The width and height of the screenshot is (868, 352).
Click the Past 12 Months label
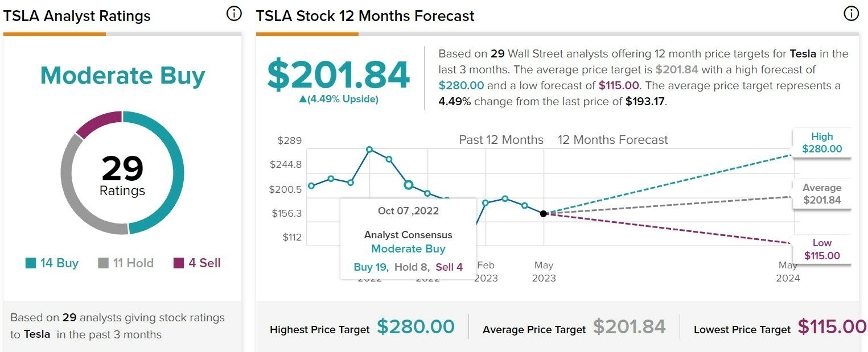click(501, 140)
